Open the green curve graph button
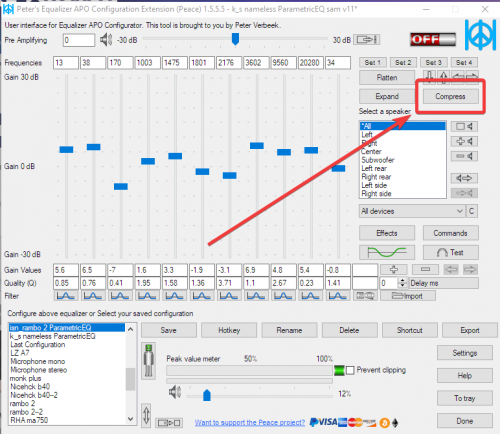Screen dimensions: 500x434 click(387, 252)
